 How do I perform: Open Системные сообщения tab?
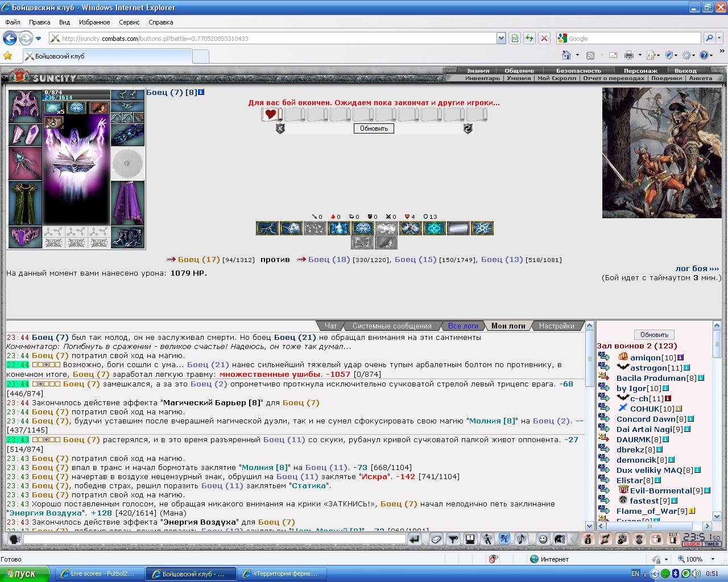[x=392, y=326]
